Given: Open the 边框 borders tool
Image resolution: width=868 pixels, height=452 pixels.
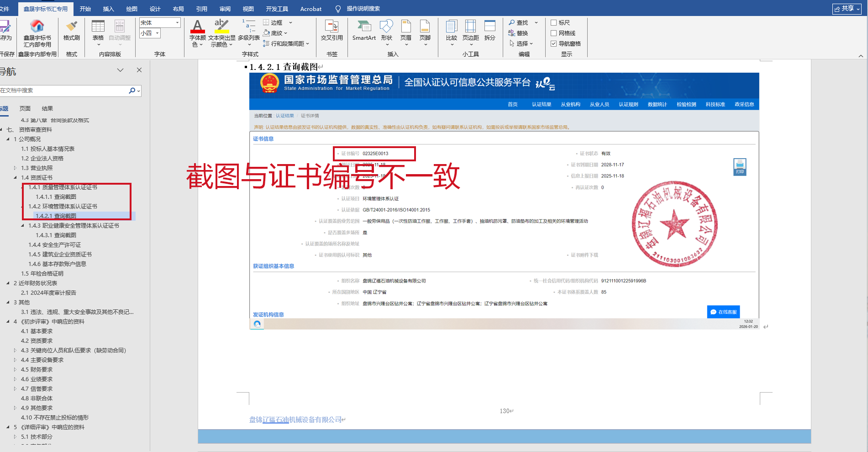Looking at the screenshot, I should (278, 22).
